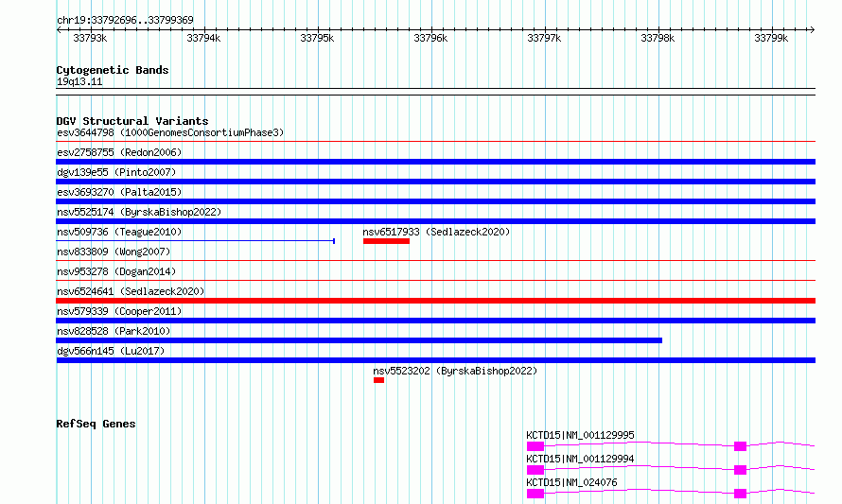Click the nsv6517933 (Sedlazeck2020) red bar
This screenshot has width=842, height=504.
coord(386,241)
